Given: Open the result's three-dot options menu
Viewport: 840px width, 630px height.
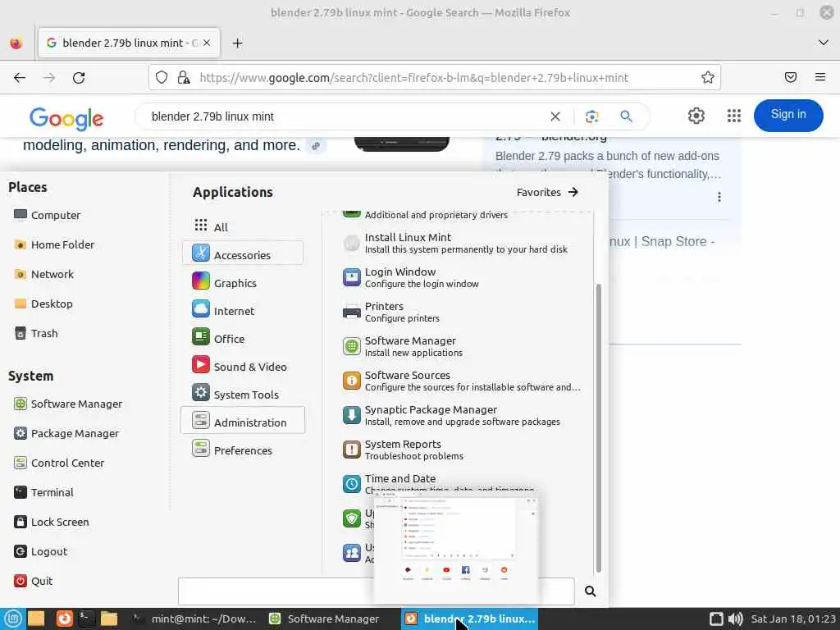Looking at the screenshot, I should pyautogui.click(x=719, y=197).
